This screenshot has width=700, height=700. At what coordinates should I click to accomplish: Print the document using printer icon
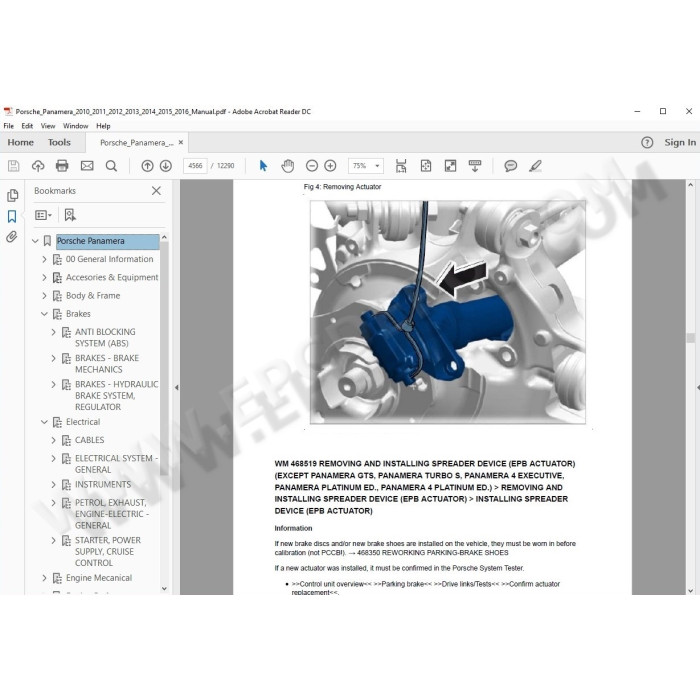pos(62,166)
